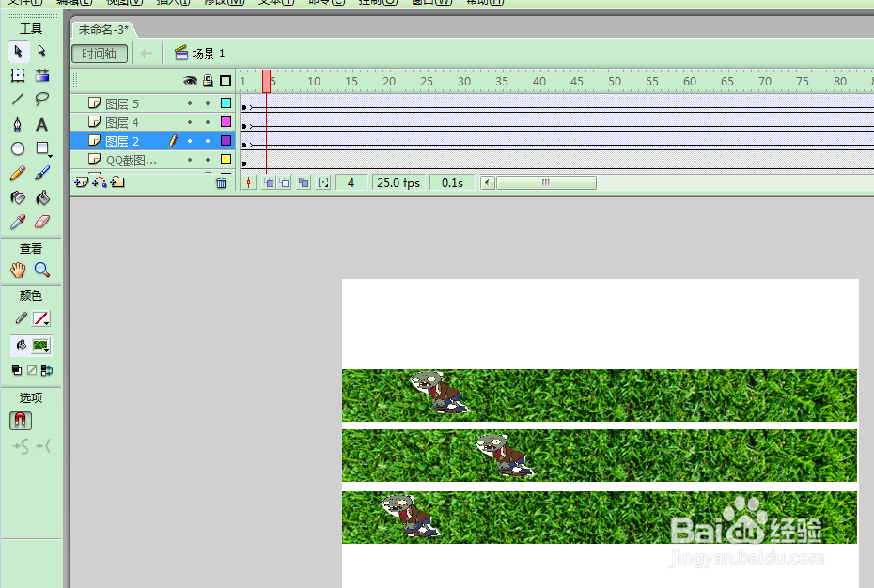Image resolution: width=874 pixels, height=588 pixels.
Task: Click magenta outline swatch of 图层 4
Action: click(x=226, y=121)
